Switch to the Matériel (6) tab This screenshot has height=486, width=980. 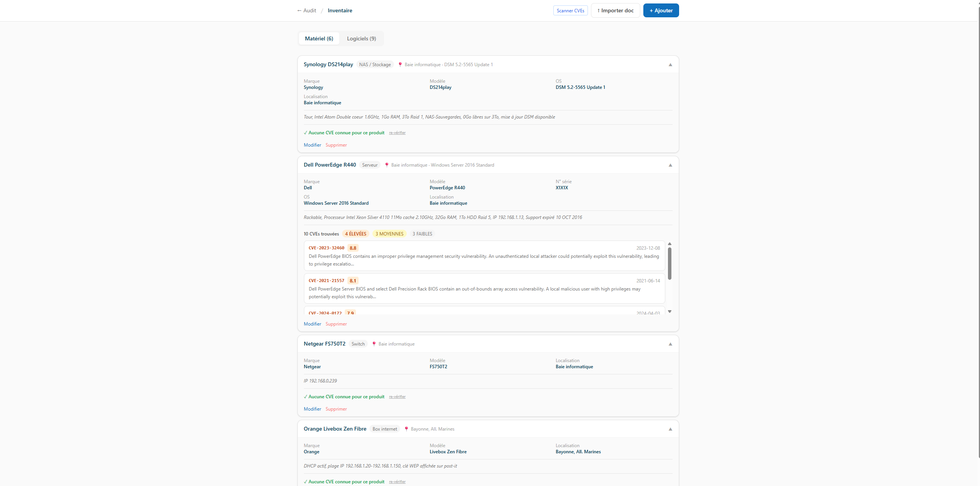point(319,38)
